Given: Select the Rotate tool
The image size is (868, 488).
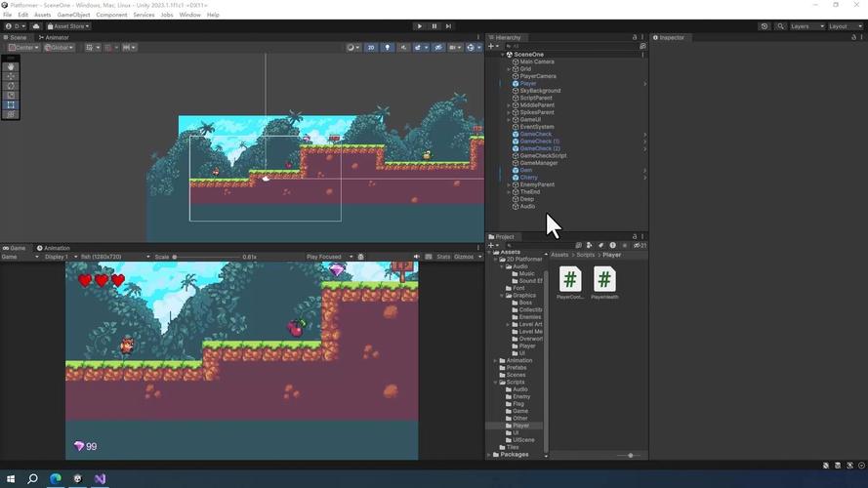Looking at the screenshot, I should [x=11, y=86].
